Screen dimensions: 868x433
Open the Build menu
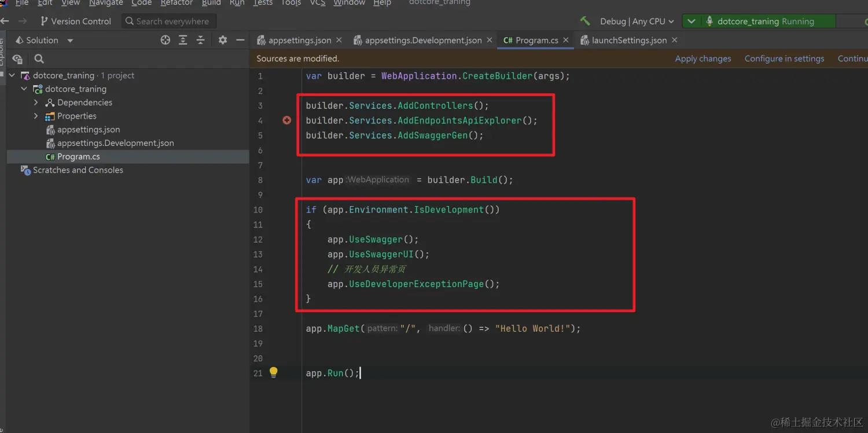click(211, 2)
